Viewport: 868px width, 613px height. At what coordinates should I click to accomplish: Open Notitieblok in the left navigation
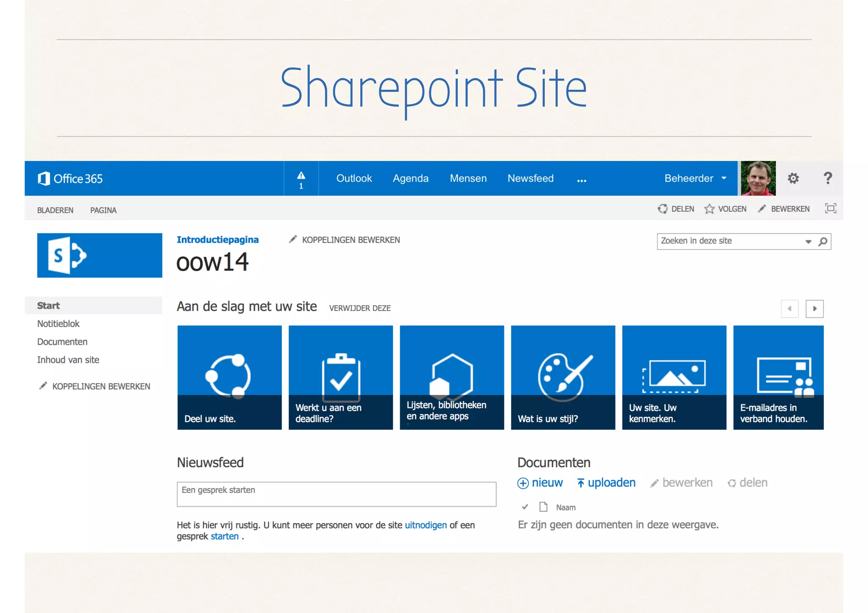pyautogui.click(x=58, y=324)
